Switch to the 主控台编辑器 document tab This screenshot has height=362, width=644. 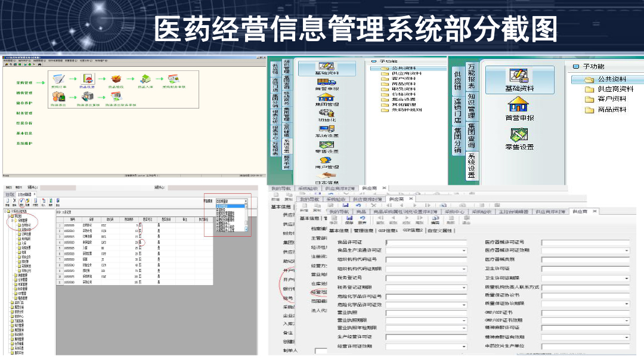pyautogui.click(x=513, y=212)
